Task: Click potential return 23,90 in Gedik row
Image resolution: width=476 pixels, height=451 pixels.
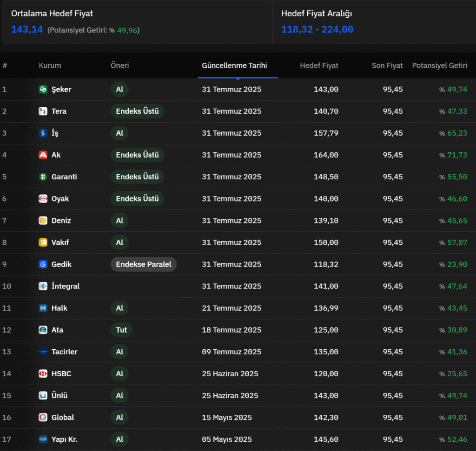Action: pos(457,264)
